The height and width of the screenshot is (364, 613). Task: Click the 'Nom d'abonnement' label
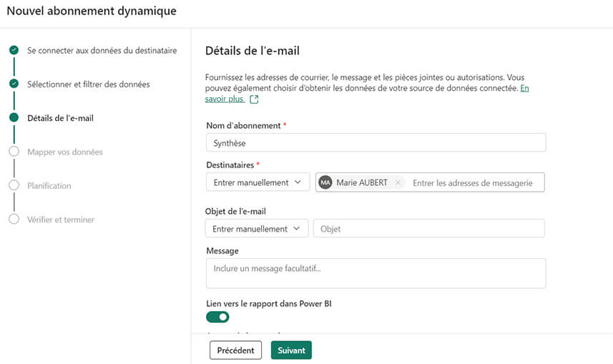click(x=244, y=125)
